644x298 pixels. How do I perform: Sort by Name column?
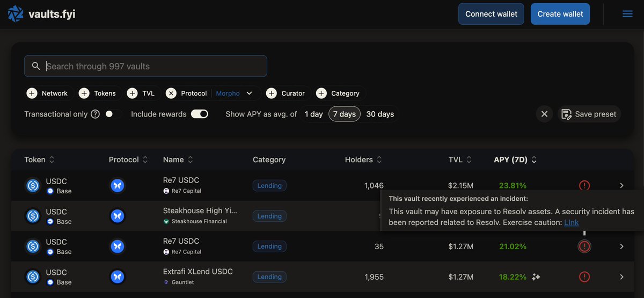coord(190,159)
